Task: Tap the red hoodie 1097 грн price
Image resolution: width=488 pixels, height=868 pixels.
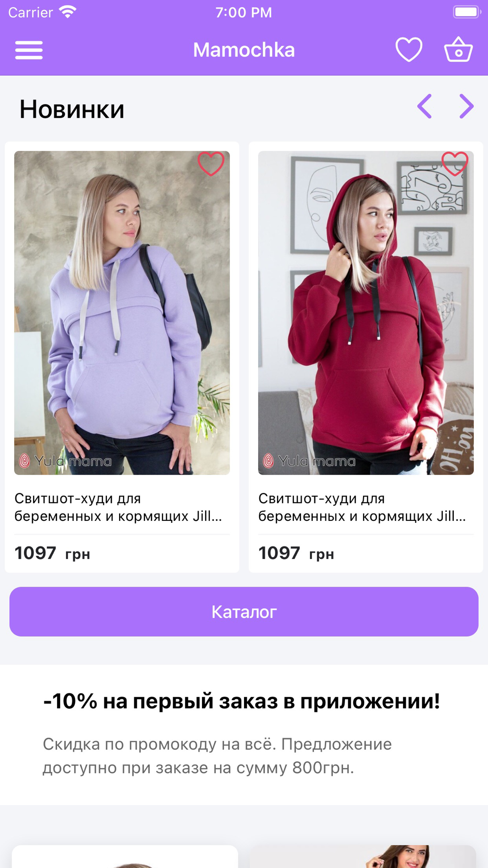Action: pyautogui.click(x=296, y=554)
